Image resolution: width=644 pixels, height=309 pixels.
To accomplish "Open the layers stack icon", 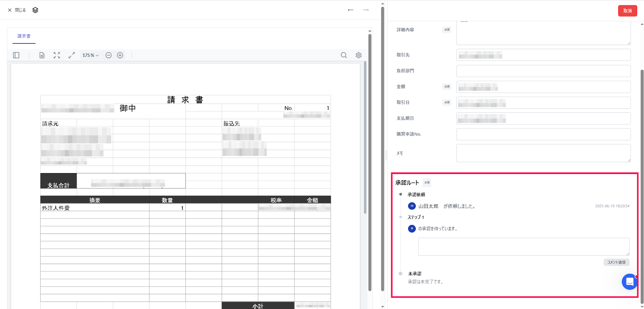I will pyautogui.click(x=35, y=10).
